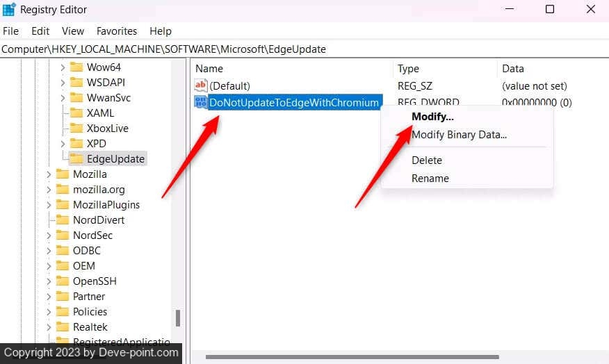Click the NordSec folder icon

pos(63,235)
